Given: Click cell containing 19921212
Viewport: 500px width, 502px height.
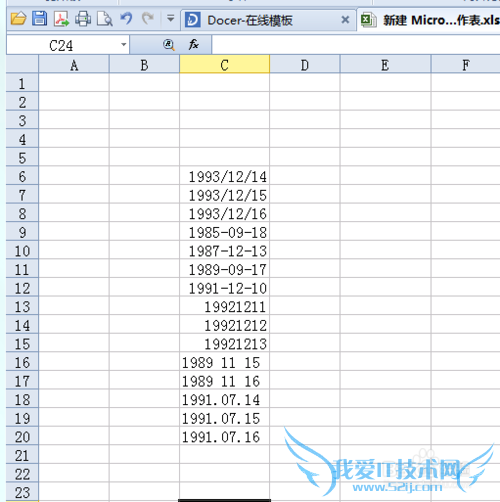Looking at the screenshot, I should click(225, 325).
